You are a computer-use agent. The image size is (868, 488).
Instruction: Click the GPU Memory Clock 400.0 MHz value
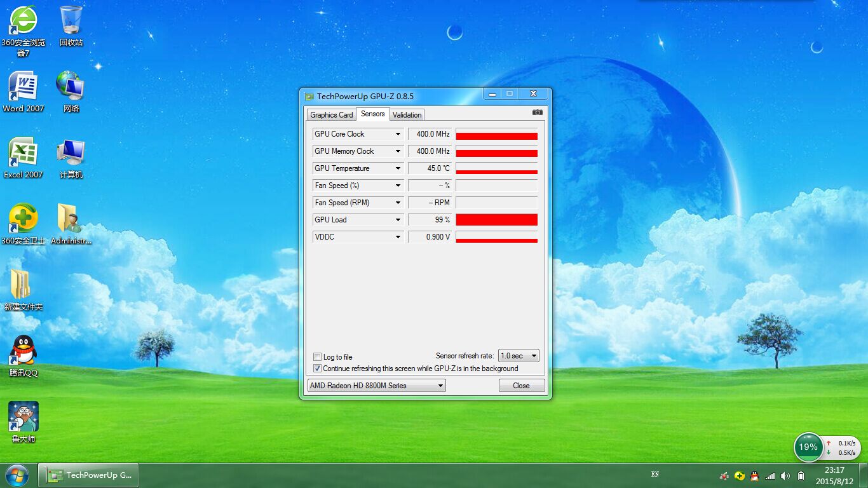click(x=430, y=151)
